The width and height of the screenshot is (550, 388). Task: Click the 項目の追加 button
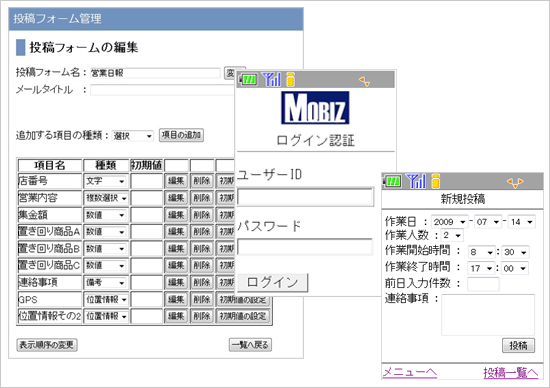[181, 135]
